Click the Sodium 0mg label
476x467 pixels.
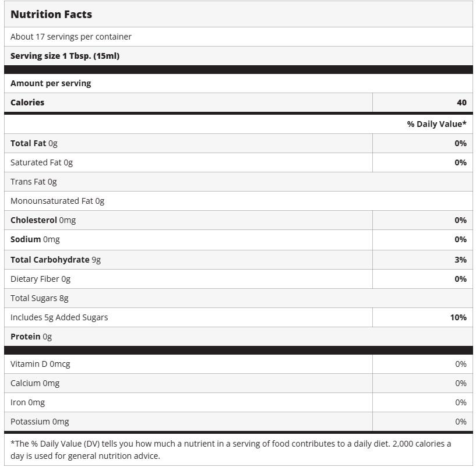point(35,239)
